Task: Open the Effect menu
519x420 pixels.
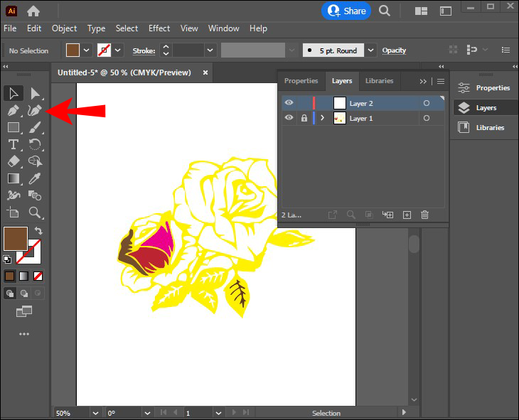Action: pos(159,28)
